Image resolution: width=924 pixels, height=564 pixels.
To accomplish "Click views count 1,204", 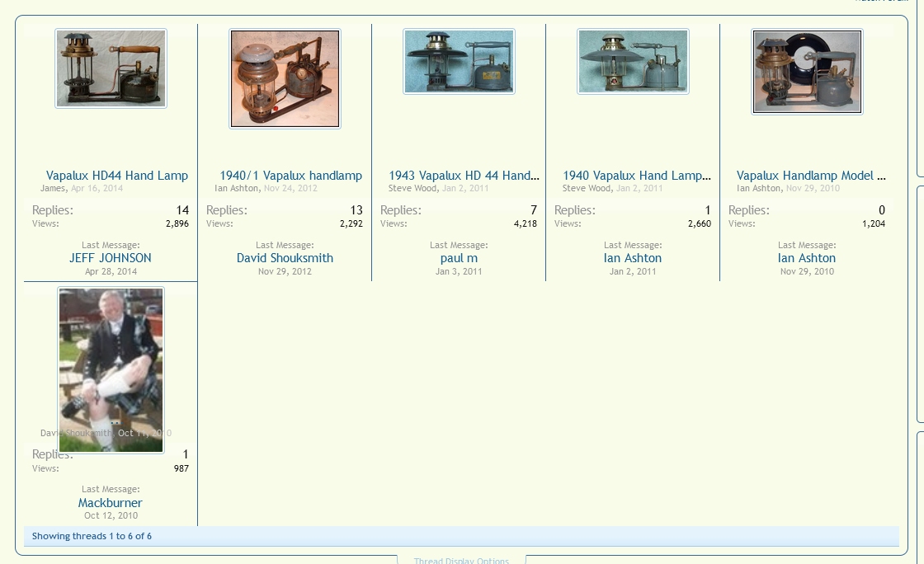I will [x=874, y=223].
